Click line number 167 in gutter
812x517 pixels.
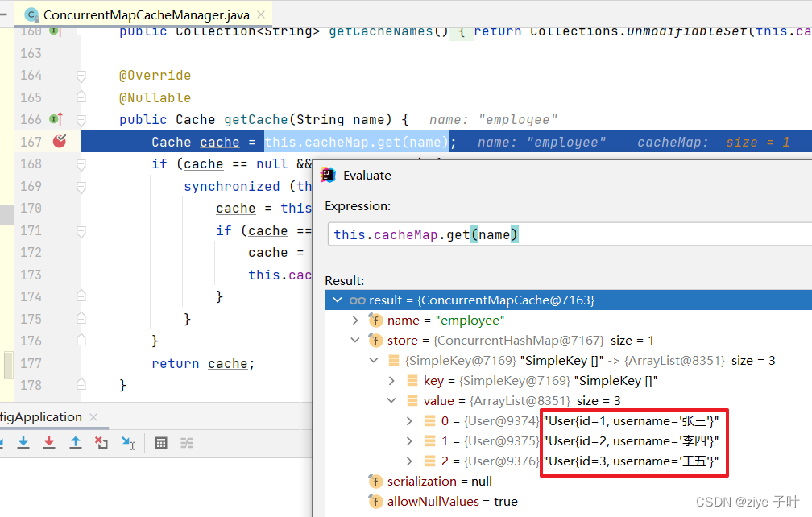pos(31,141)
